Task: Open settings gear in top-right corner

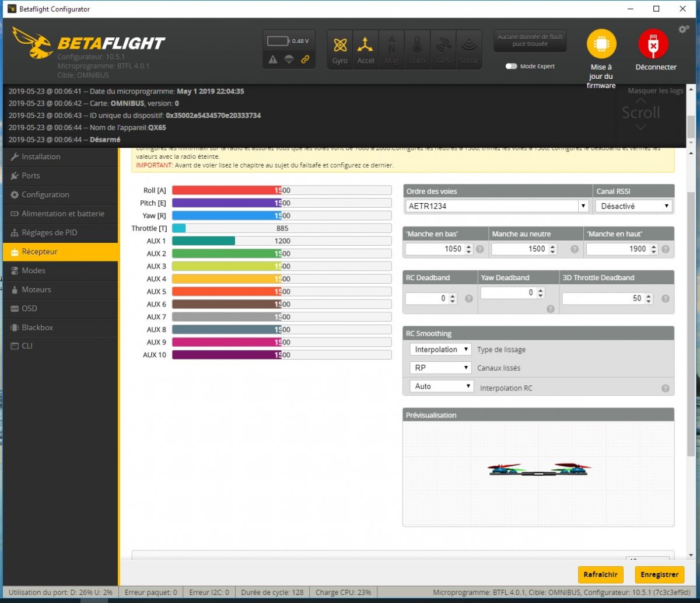Action: [684, 29]
